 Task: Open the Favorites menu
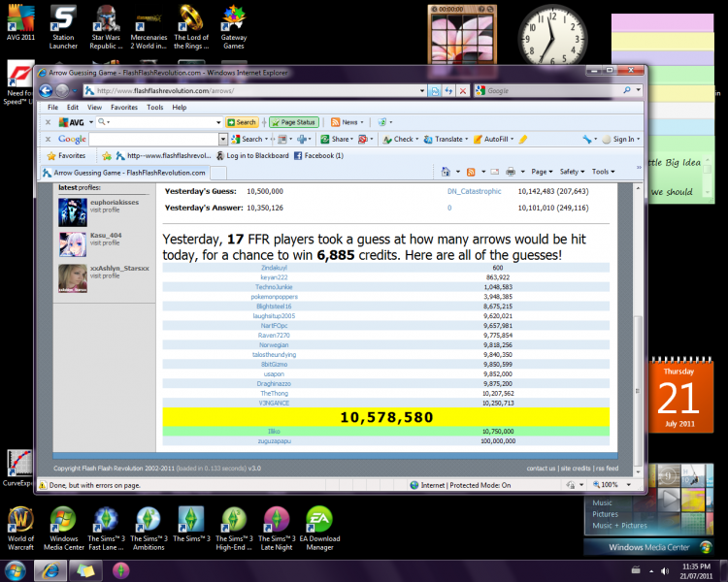click(124, 108)
